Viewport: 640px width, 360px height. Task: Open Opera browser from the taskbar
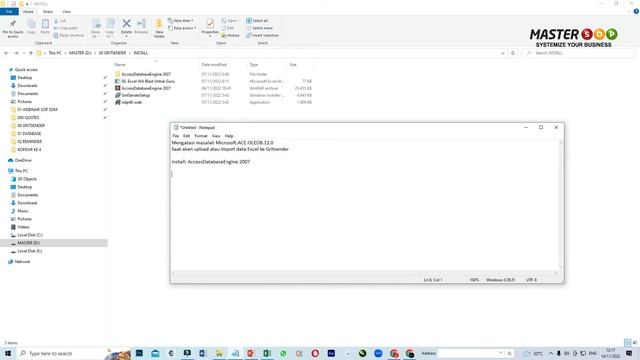coord(315,353)
